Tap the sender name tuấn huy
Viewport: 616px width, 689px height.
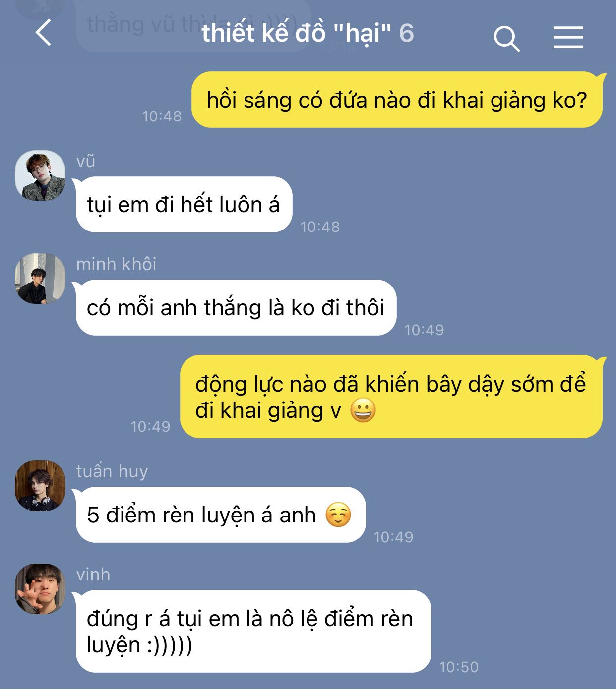[x=112, y=471]
